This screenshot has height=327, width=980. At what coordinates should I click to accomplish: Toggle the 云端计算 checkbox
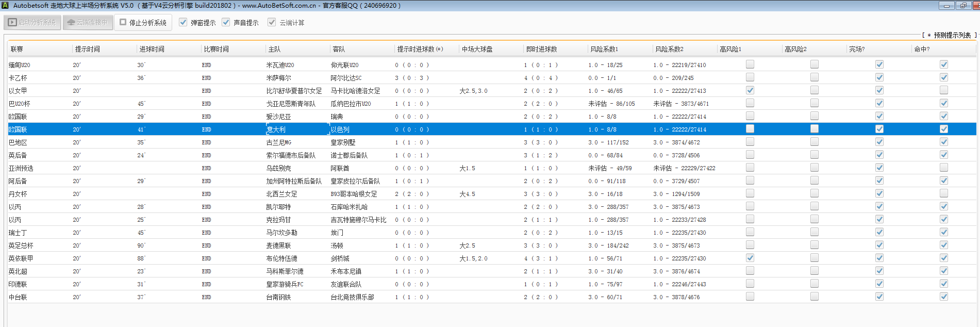[272, 22]
